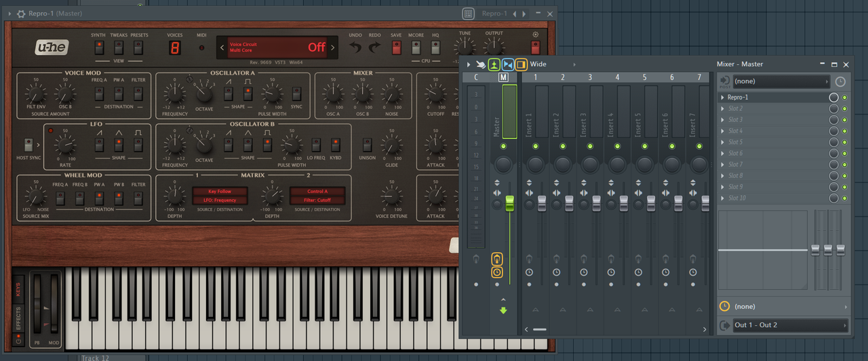This screenshot has height=361, width=868.
Task: Click the Master track orange clock icon
Action: [x=497, y=272]
